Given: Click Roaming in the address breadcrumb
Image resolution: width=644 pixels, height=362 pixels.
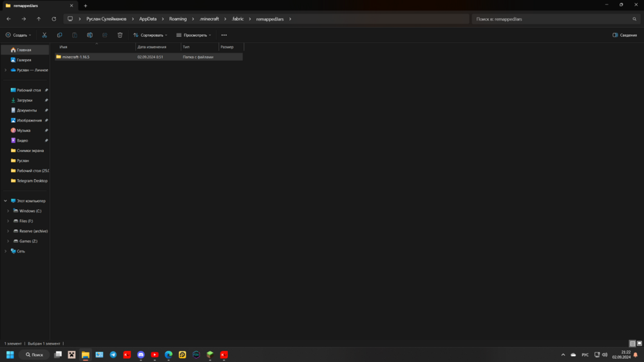Looking at the screenshot, I should pyautogui.click(x=178, y=19).
